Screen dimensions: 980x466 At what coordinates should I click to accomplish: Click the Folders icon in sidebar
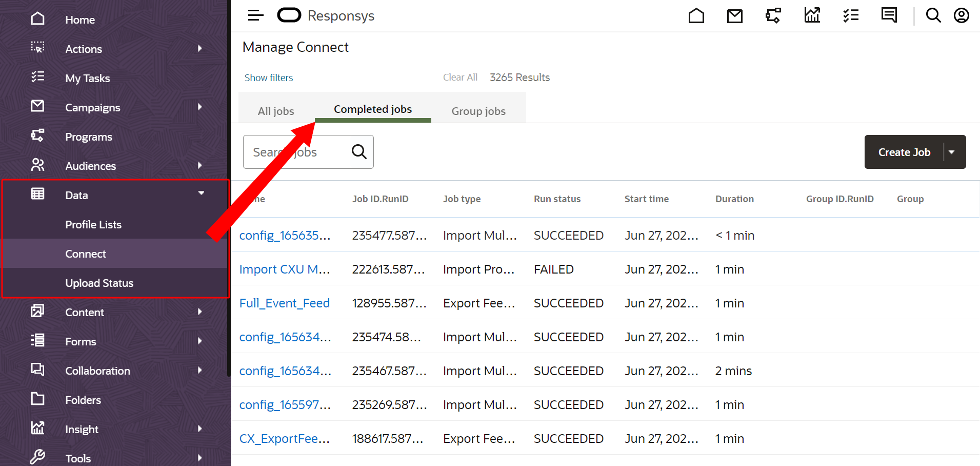(x=37, y=399)
